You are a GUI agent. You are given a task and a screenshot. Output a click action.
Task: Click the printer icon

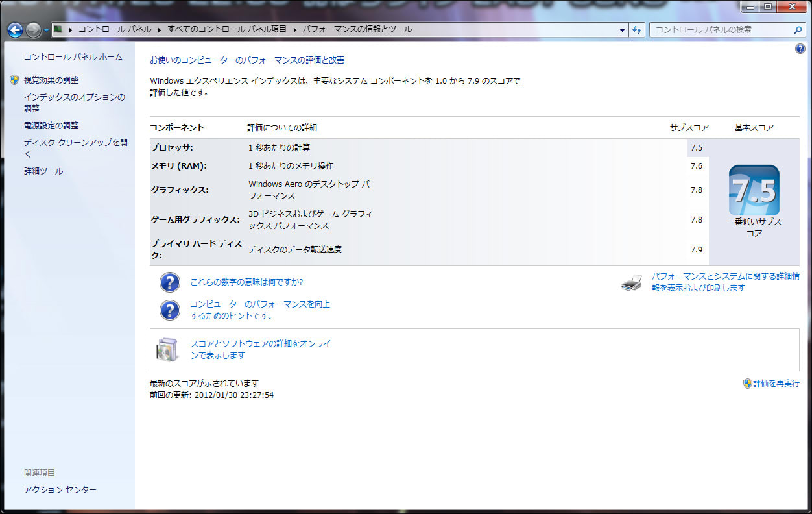click(632, 282)
